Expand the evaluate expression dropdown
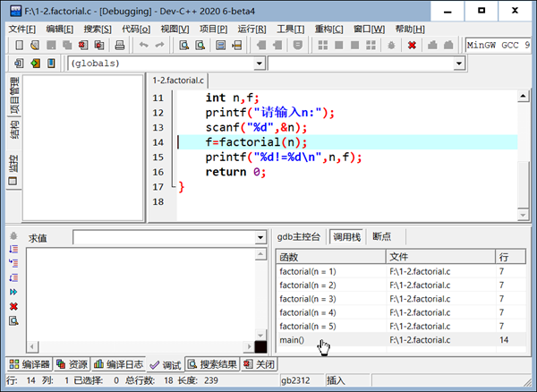Viewport: 537px width, 392px height. point(260,238)
